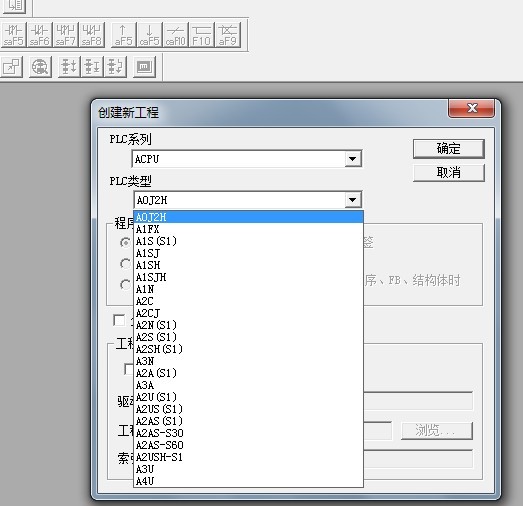Collapse the PLC类型 dropdown arrow
The width and height of the screenshot is (523, 506).
tap(353, 200)
